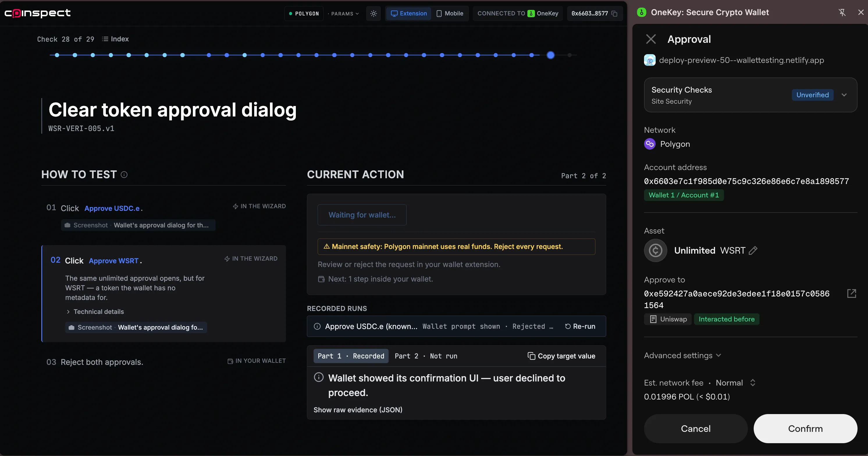Viewport: 868px width, 456px height.
Task: Switch to Mobile mode
Action: [449, 13]
